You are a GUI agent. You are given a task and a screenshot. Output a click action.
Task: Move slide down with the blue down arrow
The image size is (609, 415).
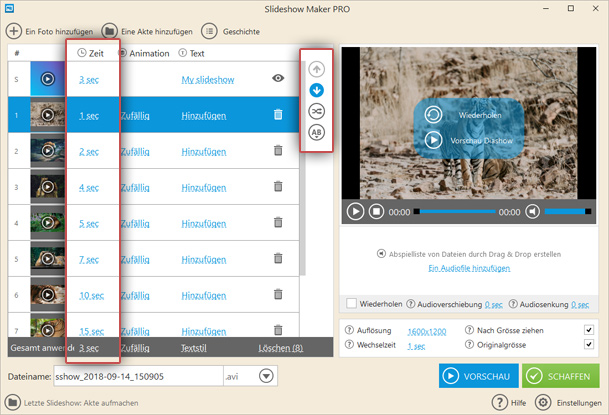(317, 90)
